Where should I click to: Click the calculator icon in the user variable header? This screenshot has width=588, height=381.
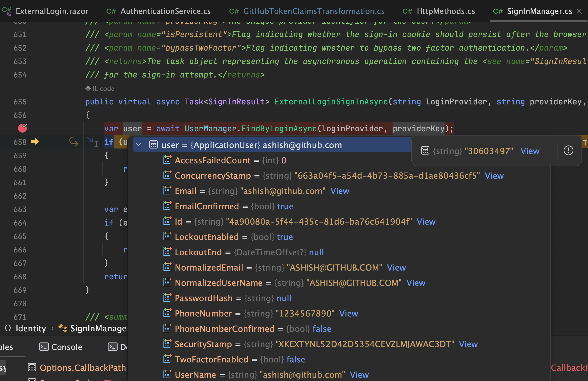(x=153, y=145)
